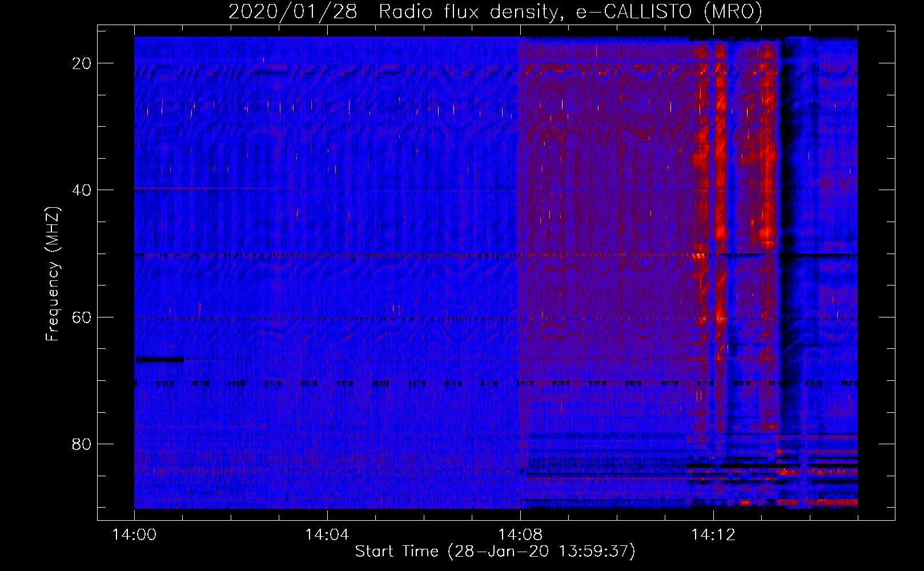Click the 14:00 time tick label
The image size is (924, 571).
tap(134, 535)
